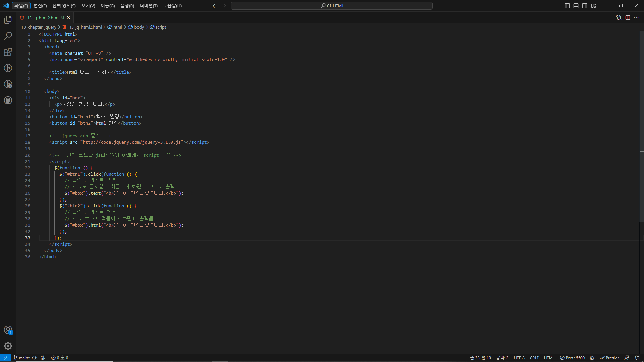Click Port : 5500 Live Server button
The height and width of the screenshot is (362, 644).
(572, 358)
